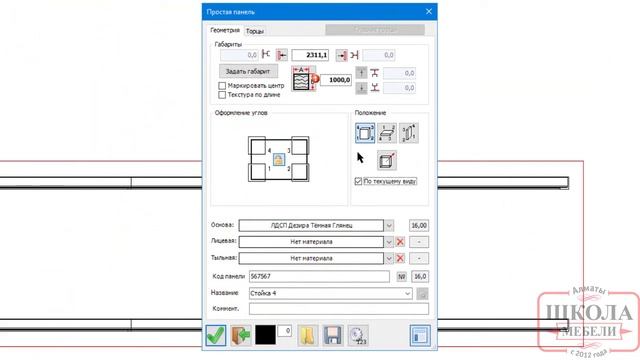Click the 3D cube orientation icon
Screen dimensions: 640x360
(387, 160)
